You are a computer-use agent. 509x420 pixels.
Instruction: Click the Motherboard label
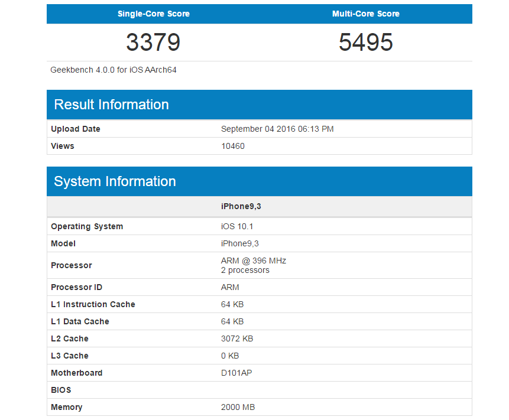tap(77, 373)
